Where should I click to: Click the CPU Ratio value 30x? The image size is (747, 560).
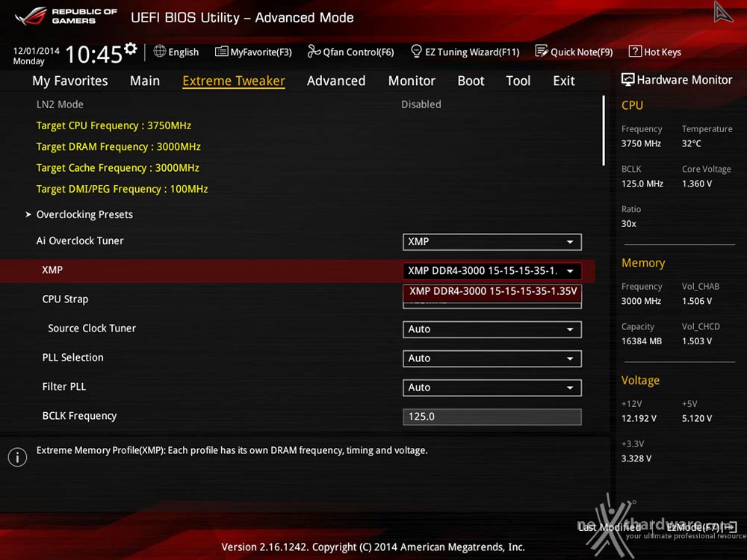point(629,224)
